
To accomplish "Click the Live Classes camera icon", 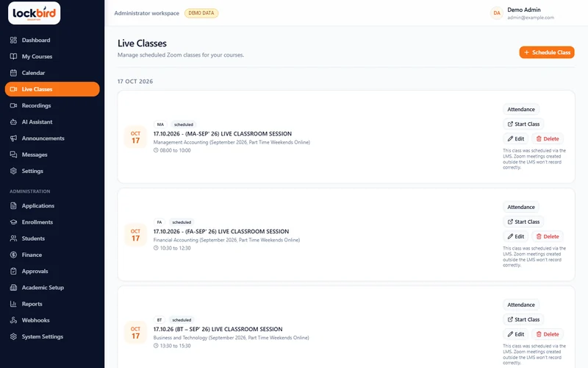I will pyautogui.click(x=13, y=89).
